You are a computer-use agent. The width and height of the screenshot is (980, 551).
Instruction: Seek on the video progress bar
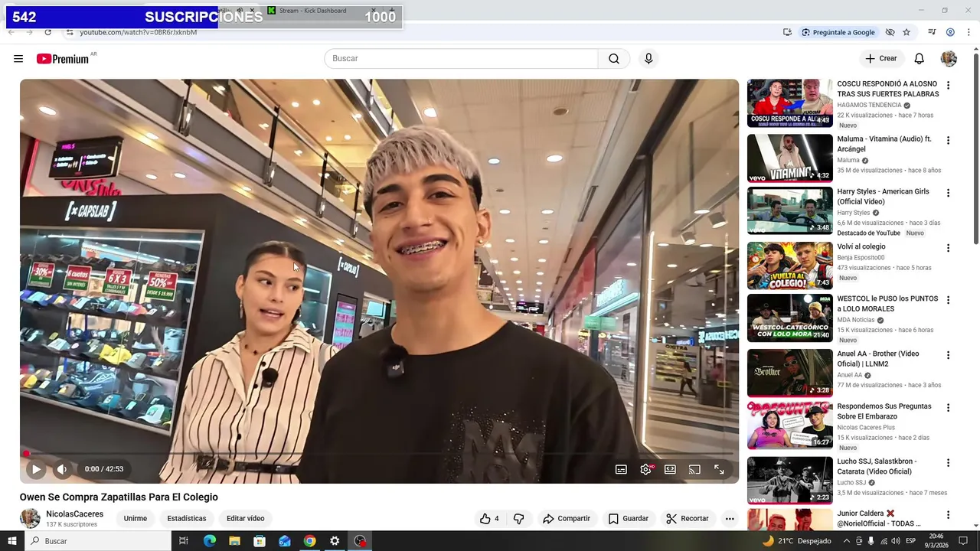click(379, 454)
